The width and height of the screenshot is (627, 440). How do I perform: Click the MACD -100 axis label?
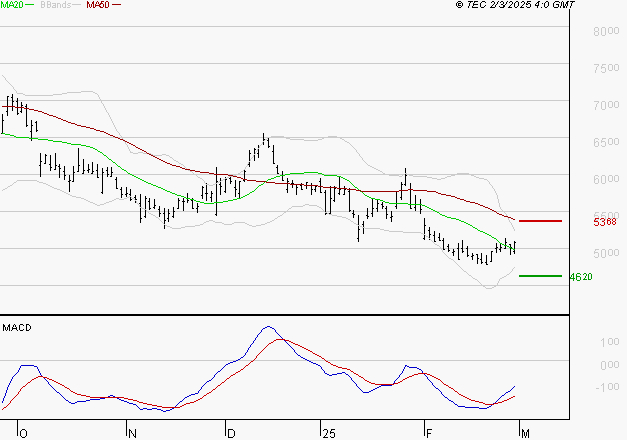(x=607, y=387)
